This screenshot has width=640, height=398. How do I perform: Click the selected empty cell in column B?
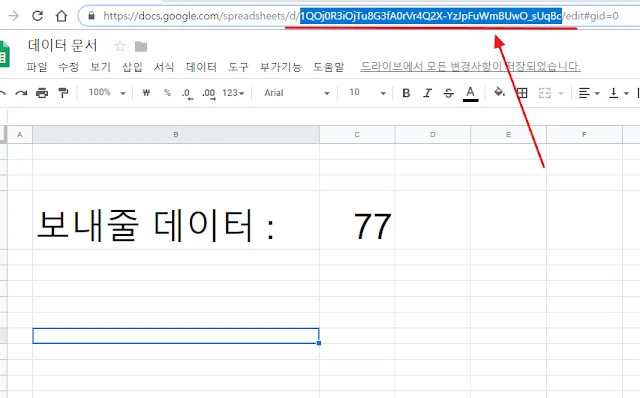176,336
